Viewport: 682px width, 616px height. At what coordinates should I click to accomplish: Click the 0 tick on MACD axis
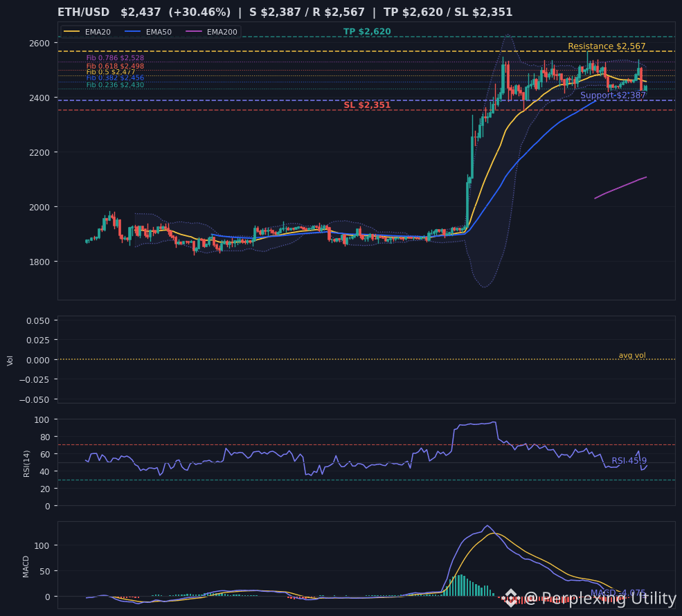coord(48,597)
